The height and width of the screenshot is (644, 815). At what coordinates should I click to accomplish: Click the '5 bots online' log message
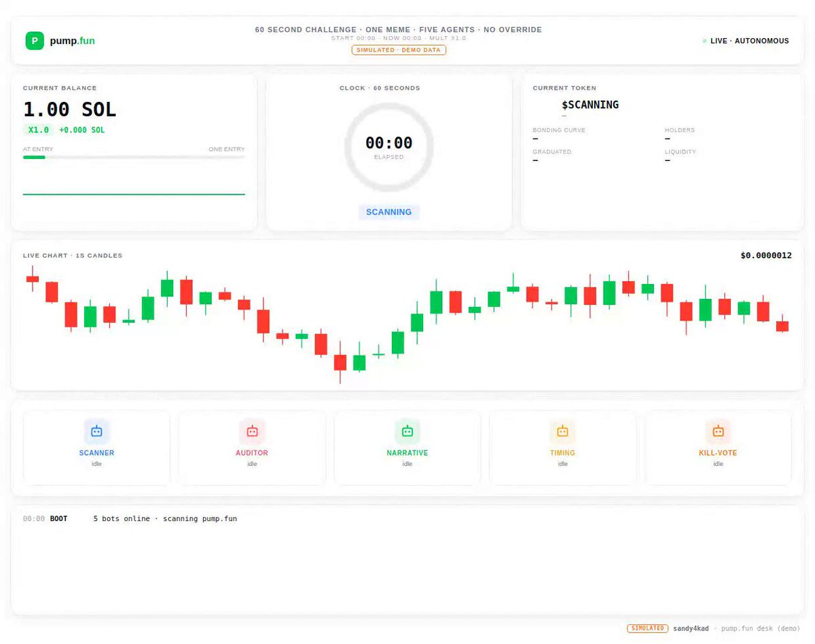tap(165, 519)
